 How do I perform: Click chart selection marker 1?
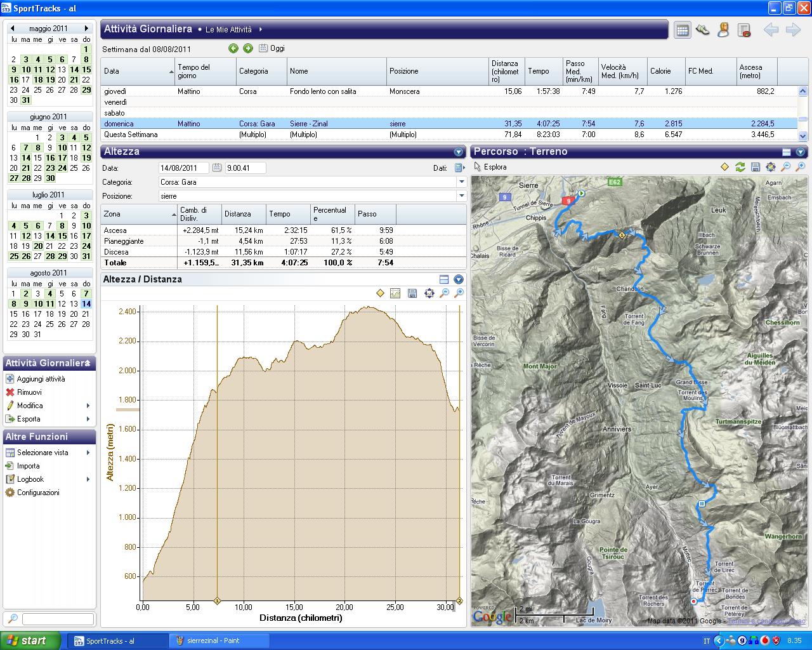point(218,600)
